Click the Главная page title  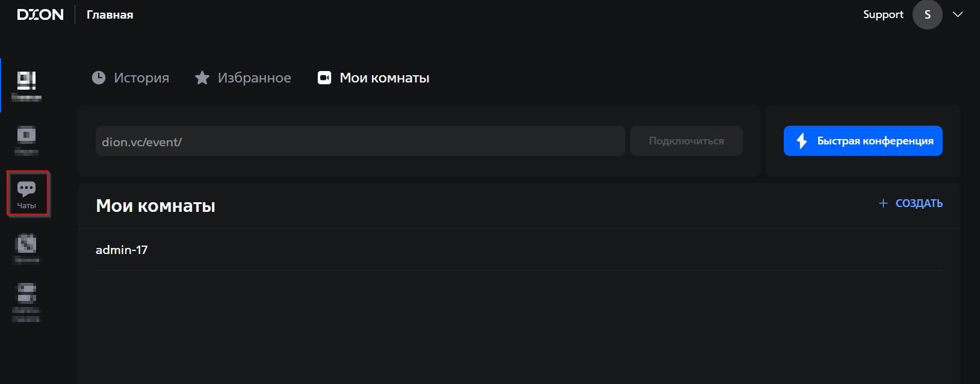110,14
